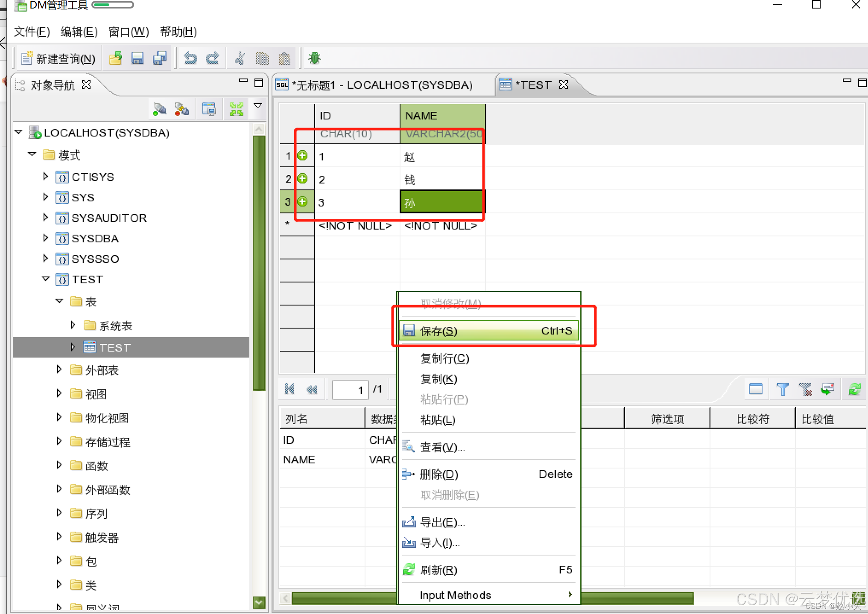Click the page number input field

[x=350, y=389]
